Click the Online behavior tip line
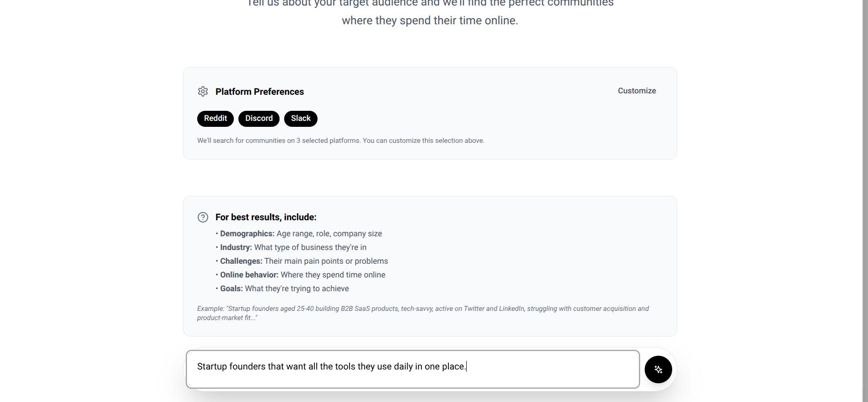The width and height of the screenshot is (868, 402). [301, 275]
